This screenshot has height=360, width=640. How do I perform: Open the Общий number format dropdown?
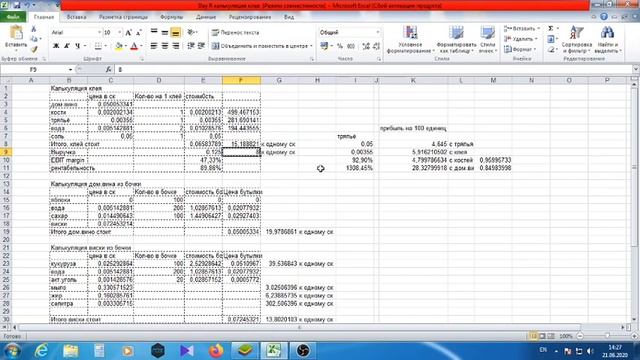(x=378, y=32)
